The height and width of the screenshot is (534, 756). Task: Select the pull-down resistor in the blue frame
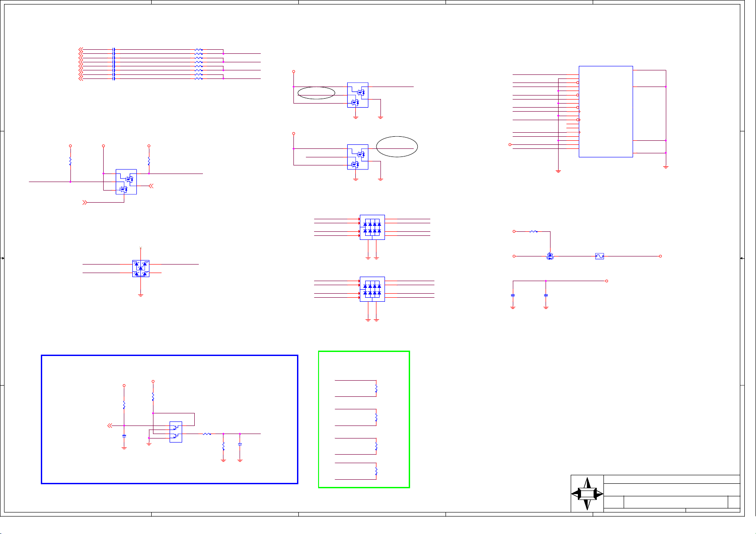223,447
